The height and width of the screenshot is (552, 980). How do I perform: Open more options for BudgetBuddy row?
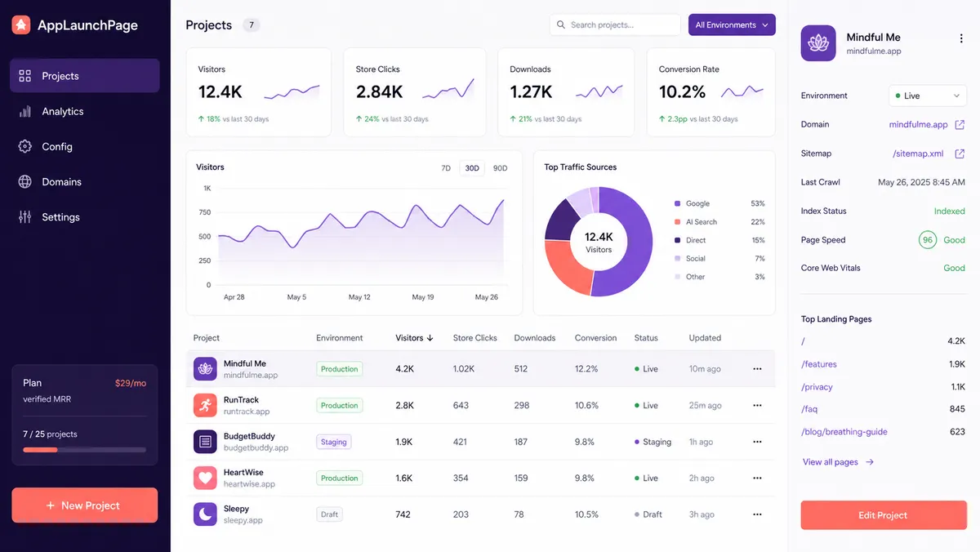(757, 442)
